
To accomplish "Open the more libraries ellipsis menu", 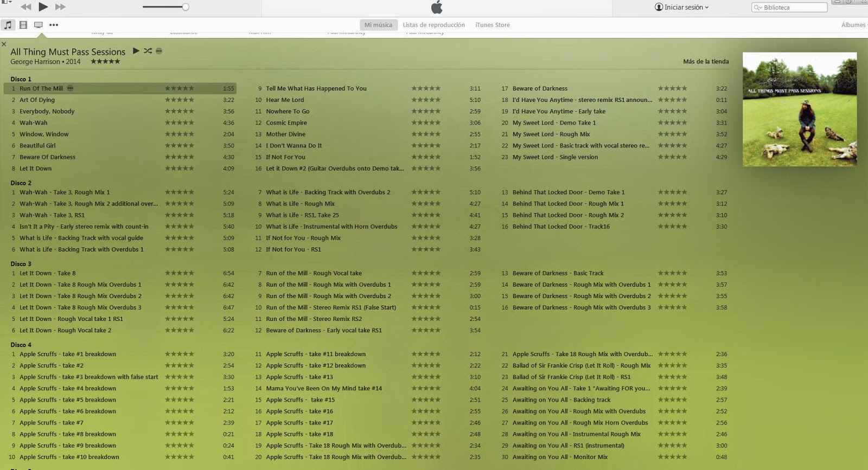I will point(54,25).
